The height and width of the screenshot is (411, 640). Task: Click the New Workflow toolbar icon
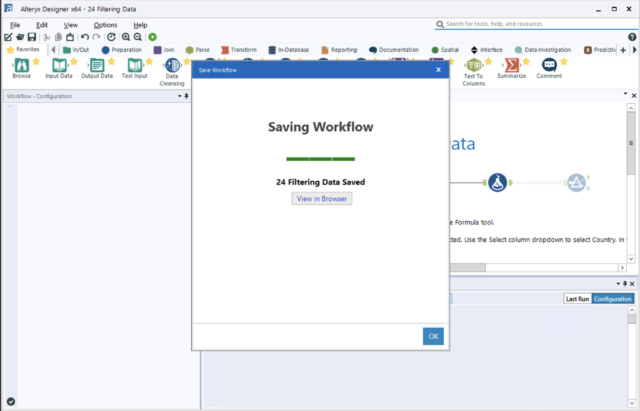8,37
